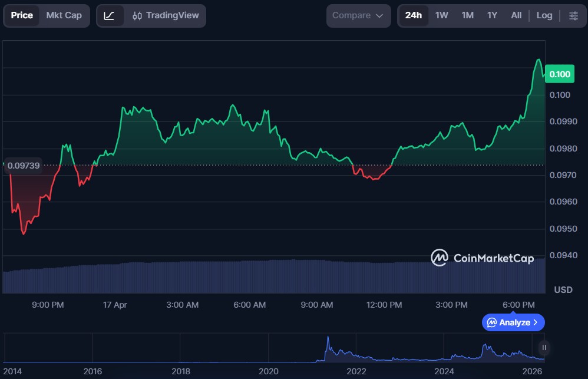
Task: Show All-time price history
Action: (516, 15)
